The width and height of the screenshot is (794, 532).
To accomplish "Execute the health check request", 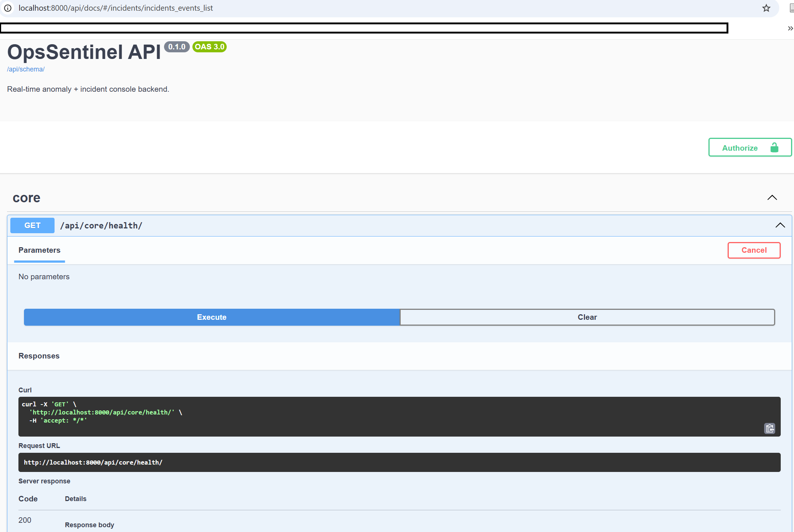I will pyautogui.click(x=212, y=317).
